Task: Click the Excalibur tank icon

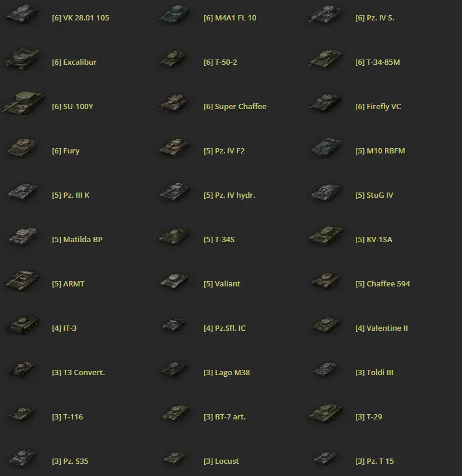Action: (22, 58)
